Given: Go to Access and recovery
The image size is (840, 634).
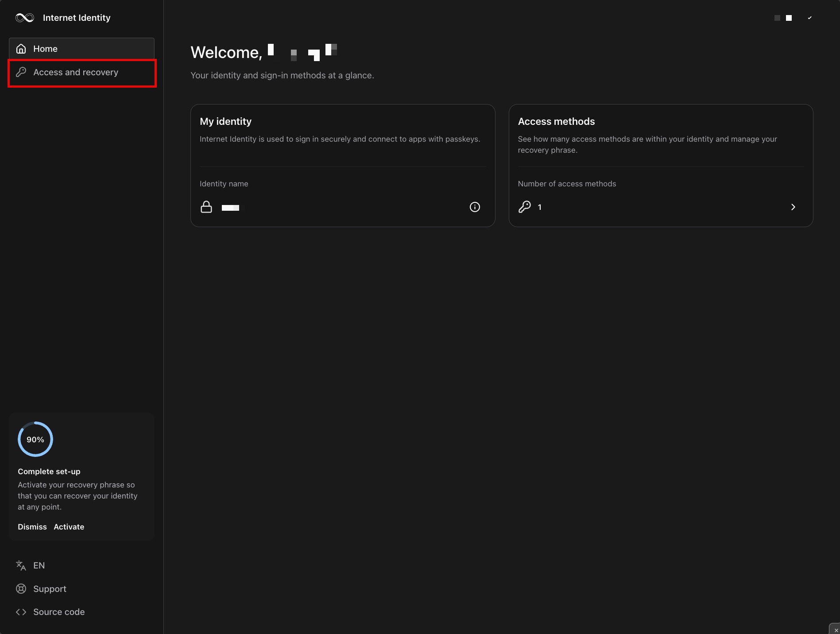Looking at the screenshot, I should (81, 72).
